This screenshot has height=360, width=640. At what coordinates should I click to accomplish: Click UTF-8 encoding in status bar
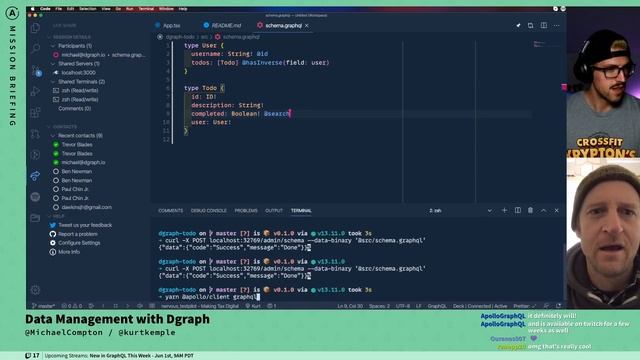[x=402, y=306]
